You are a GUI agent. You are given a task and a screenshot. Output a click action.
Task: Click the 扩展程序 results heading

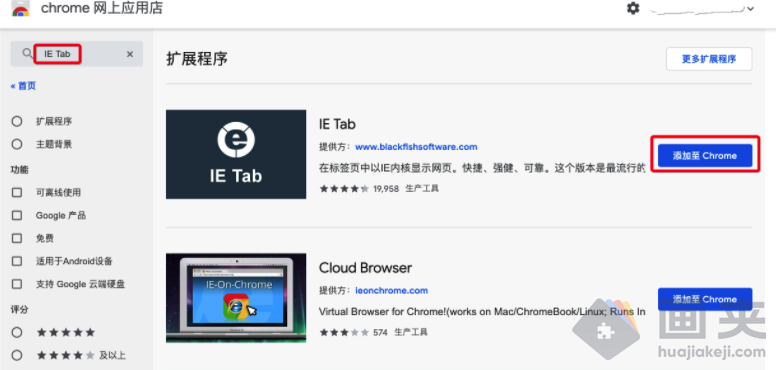pyautogui.click(x=197, y=59)
